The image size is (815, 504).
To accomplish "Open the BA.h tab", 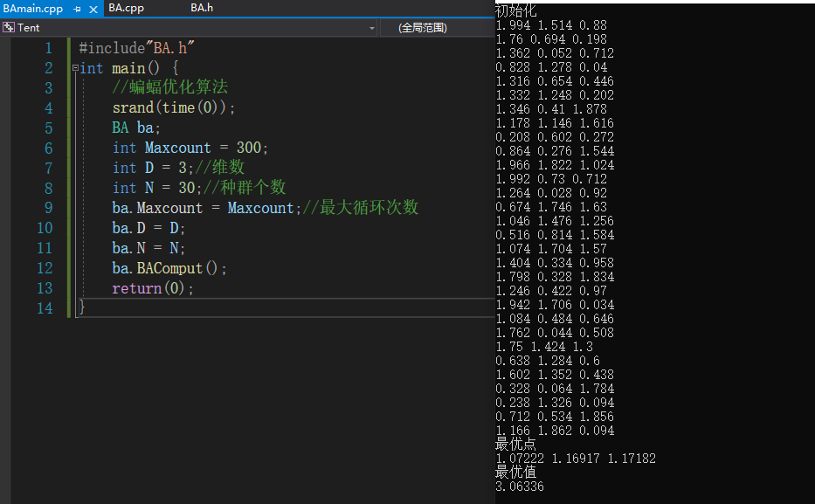I will 202,8.
